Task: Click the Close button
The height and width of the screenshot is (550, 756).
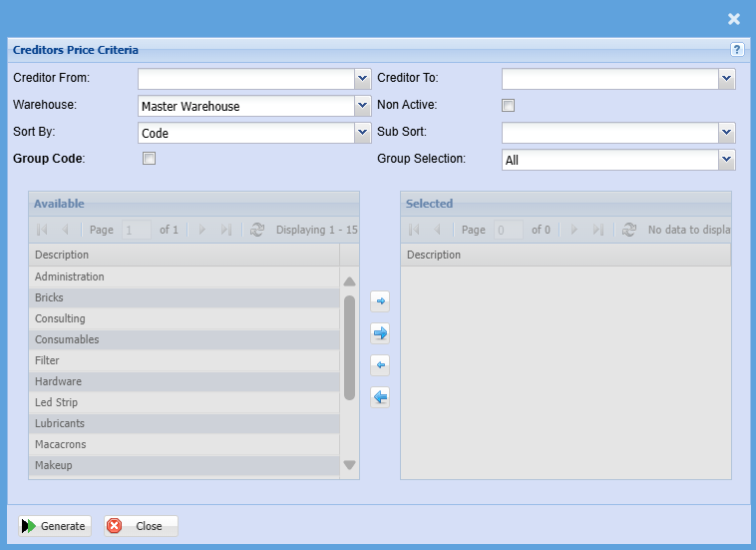Action: click(x=141, y=526)
